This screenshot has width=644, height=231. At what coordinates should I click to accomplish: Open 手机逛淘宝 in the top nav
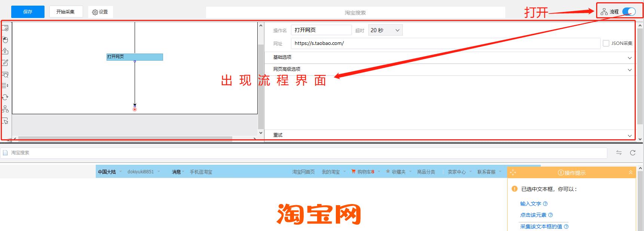[201, 172]
